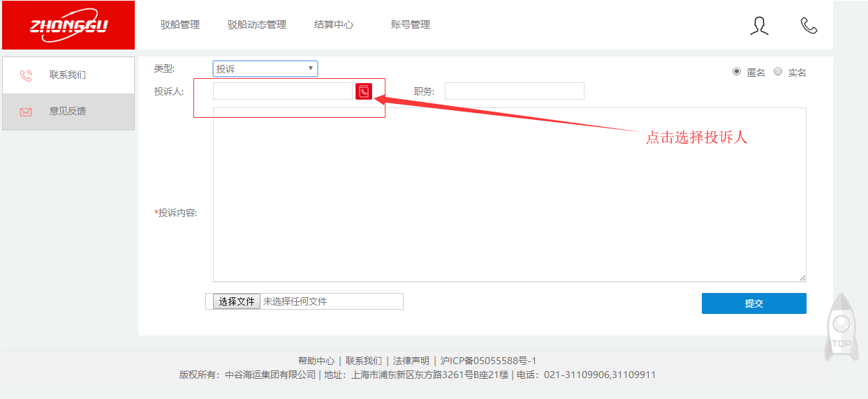
Task: Open the user profile icon
Action: (759, 27)
